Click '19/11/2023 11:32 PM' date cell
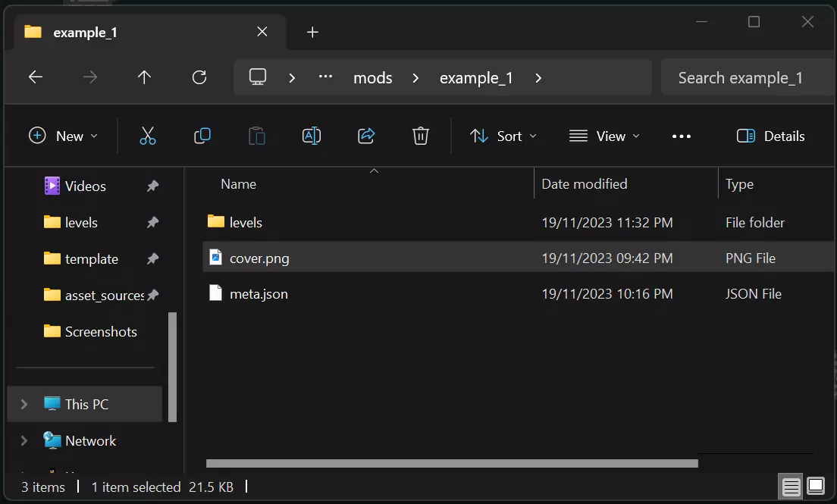The image size is (837, 504). point(607,223)
